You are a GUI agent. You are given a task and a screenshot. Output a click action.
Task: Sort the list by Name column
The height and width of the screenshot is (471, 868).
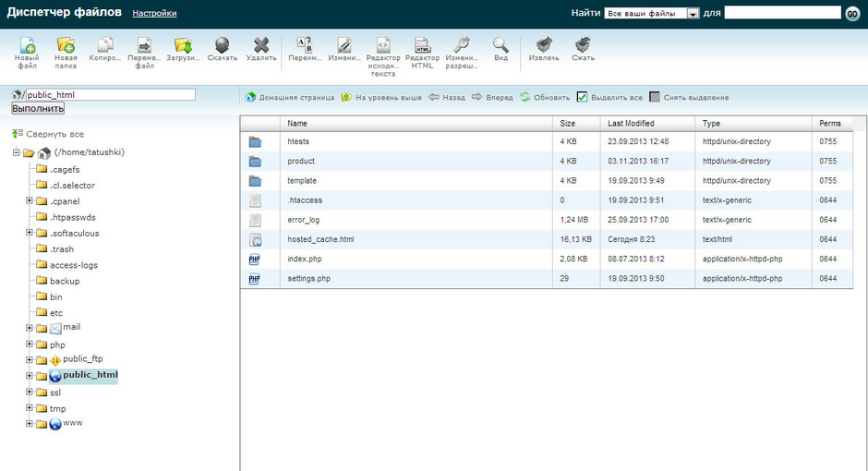point(416,124)
